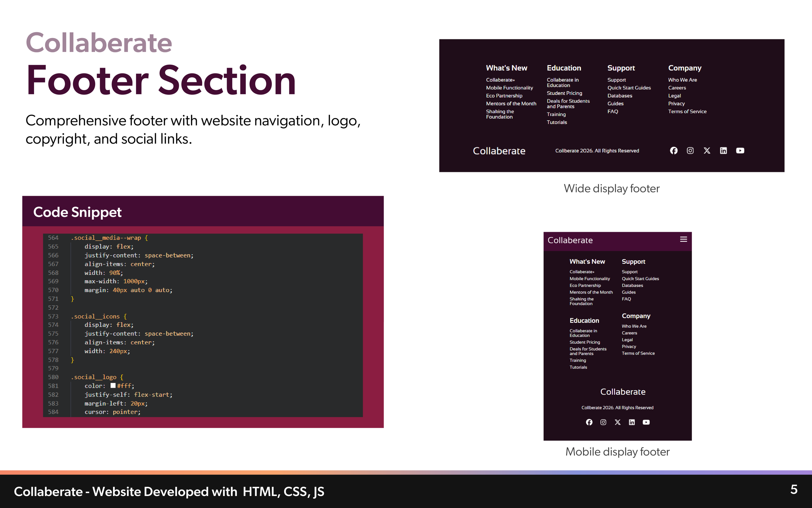Click Support heading in wide footer
This screenshot has width=812, height=508.
click(621, 68)
